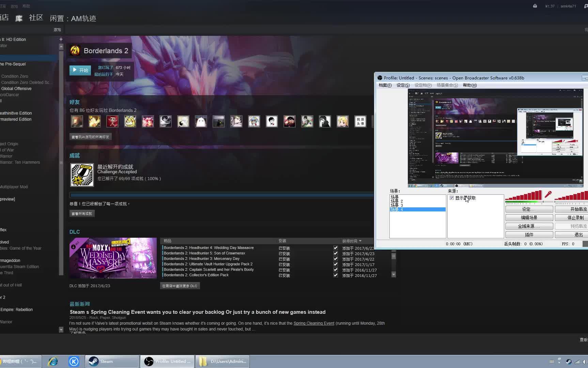
Task: Click the OBS window title icon
Action: click(x=380, y=78)
